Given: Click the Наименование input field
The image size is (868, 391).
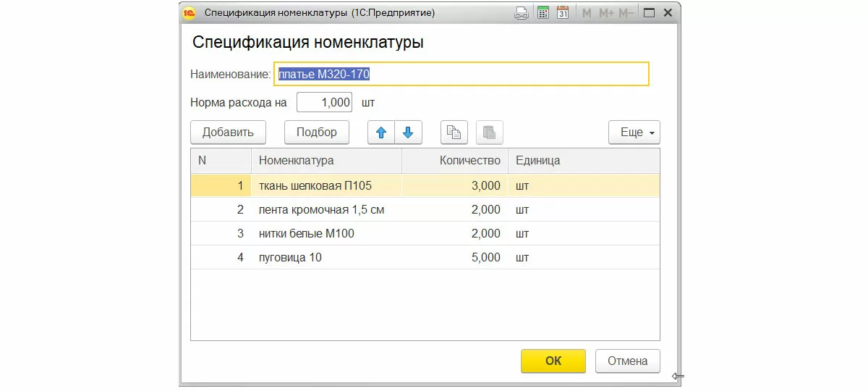Looking at the screenshot, I should coord(461,74).
